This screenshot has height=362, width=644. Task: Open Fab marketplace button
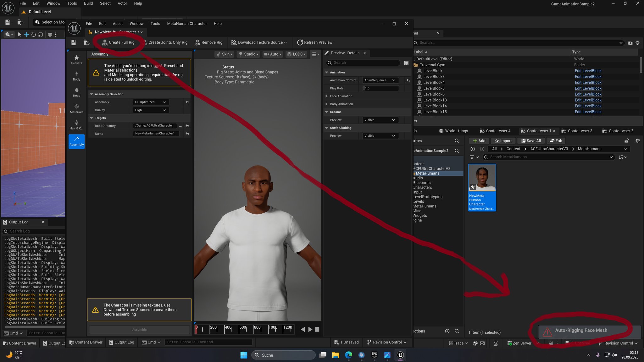click(556, 141)
